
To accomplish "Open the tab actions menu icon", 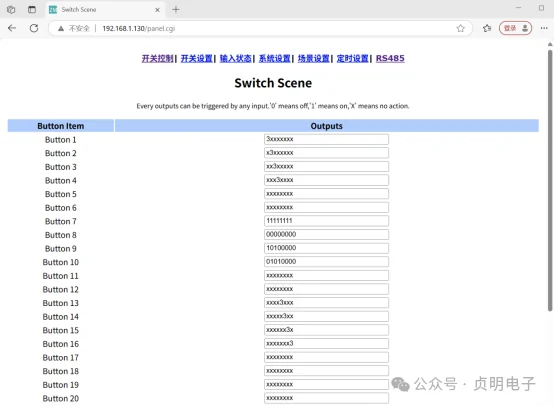I will pos(32,10).
